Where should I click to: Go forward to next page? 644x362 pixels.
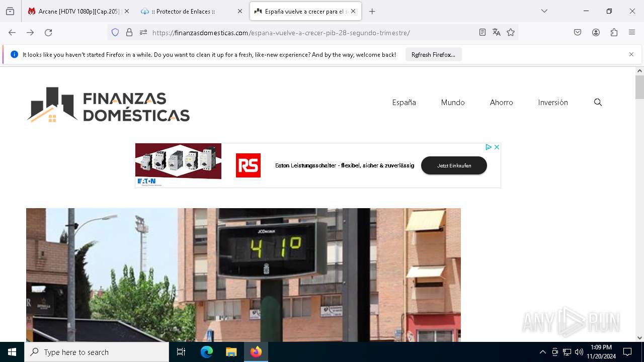pyautogui.click(x=30, y=32)
